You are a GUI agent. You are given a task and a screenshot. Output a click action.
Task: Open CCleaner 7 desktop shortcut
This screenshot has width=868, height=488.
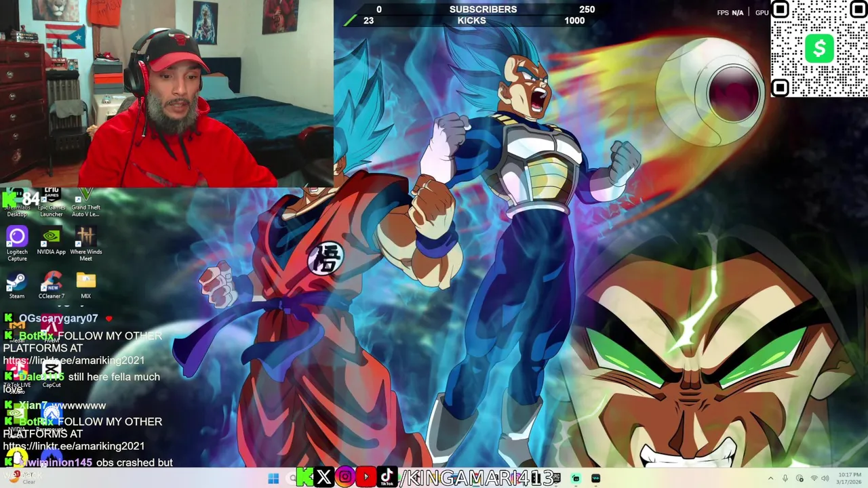52,286
